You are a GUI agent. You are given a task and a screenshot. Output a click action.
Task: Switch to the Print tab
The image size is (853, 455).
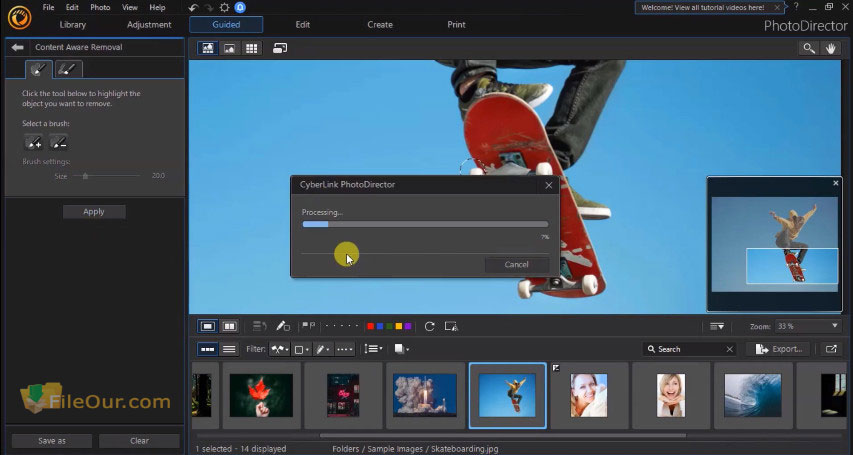pyautogui.click(x=456, y=24)
